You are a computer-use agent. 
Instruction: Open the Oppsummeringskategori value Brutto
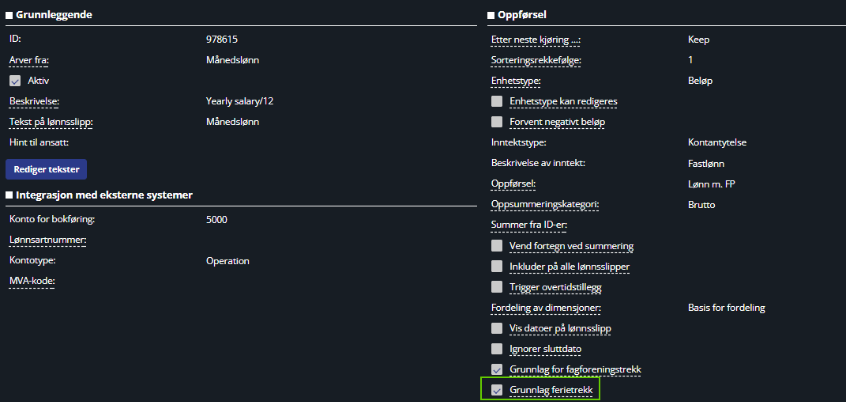click(701, 205)
